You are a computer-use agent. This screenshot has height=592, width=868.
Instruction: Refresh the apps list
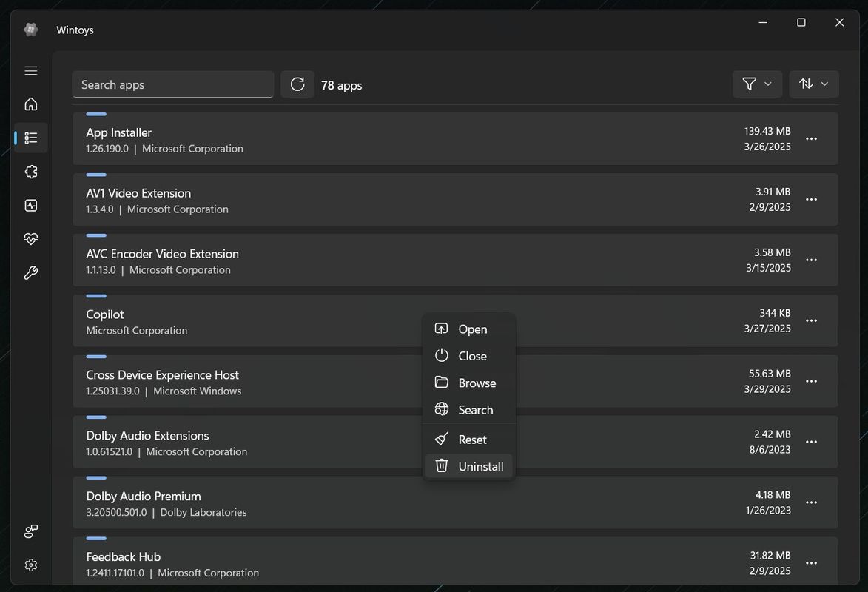pyautogui.click(x=297, y=84)
